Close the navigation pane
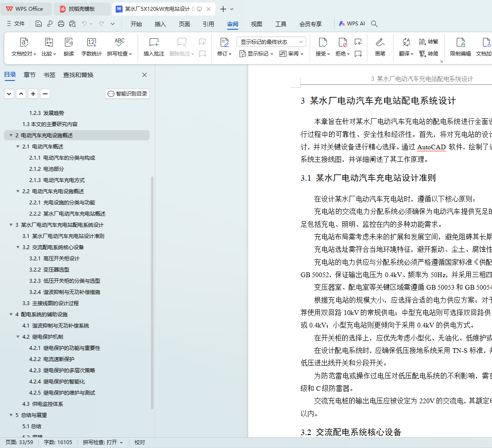Screen dimensions: 492x448 point(145,75)
